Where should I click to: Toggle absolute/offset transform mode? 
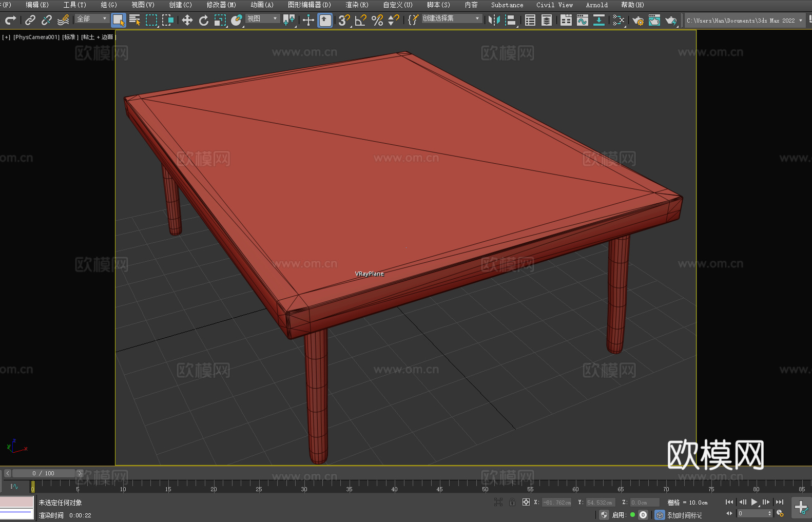coord(526,502)
